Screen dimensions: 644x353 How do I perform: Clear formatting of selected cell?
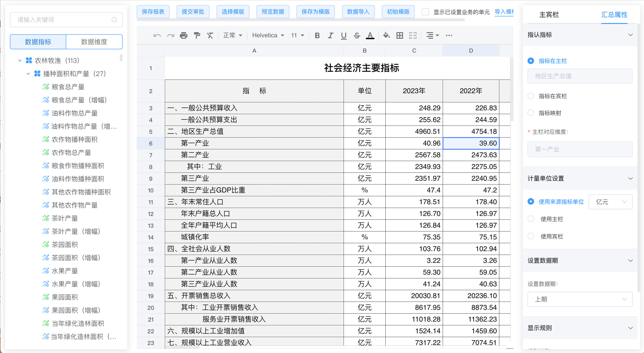click(210, 35)
